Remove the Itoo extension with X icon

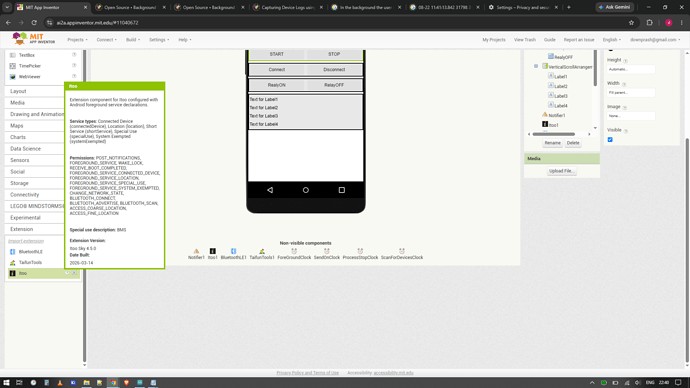(74, 273)
